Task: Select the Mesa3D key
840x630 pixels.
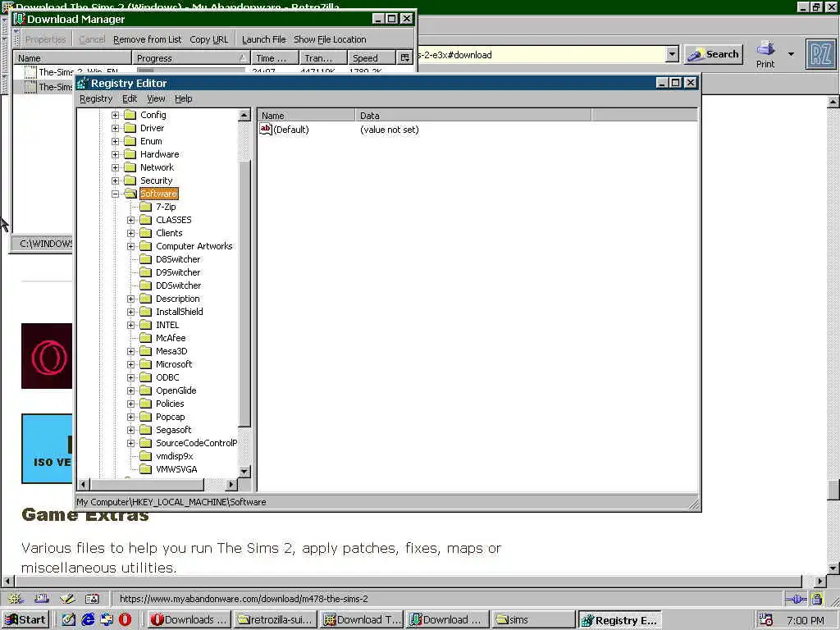Action: 171,351
